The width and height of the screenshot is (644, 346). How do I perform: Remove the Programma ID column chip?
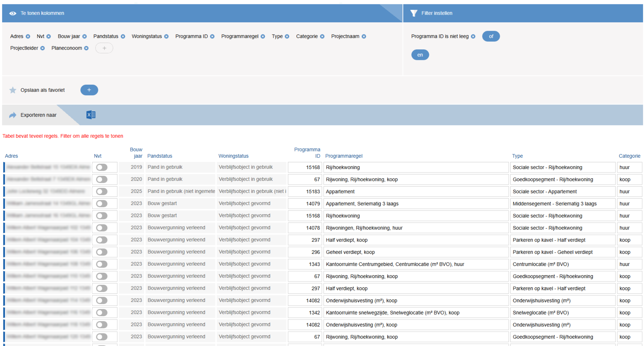point(212,36)
